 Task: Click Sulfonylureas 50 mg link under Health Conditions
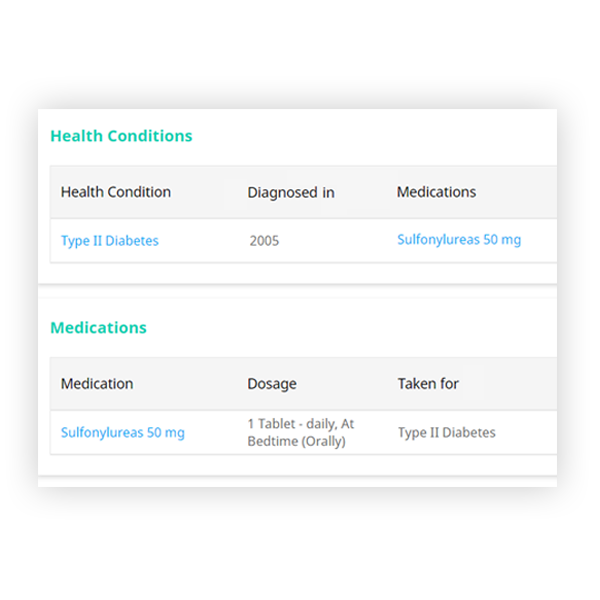458,240
